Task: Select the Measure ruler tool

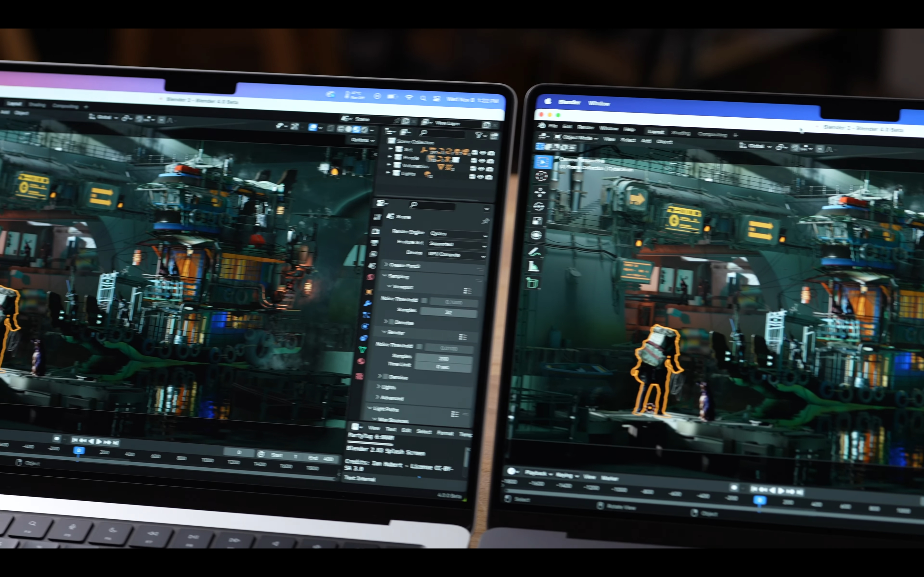Action: click(534, 266)
